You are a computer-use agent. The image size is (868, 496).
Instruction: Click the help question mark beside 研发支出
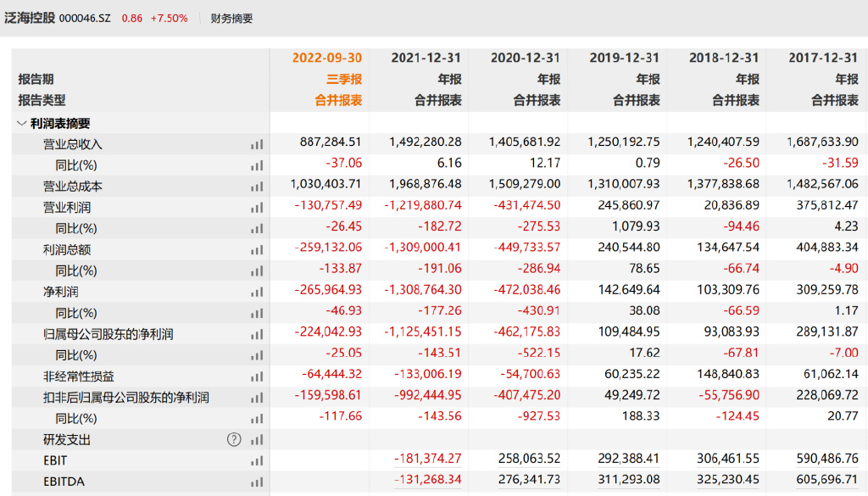234,439
